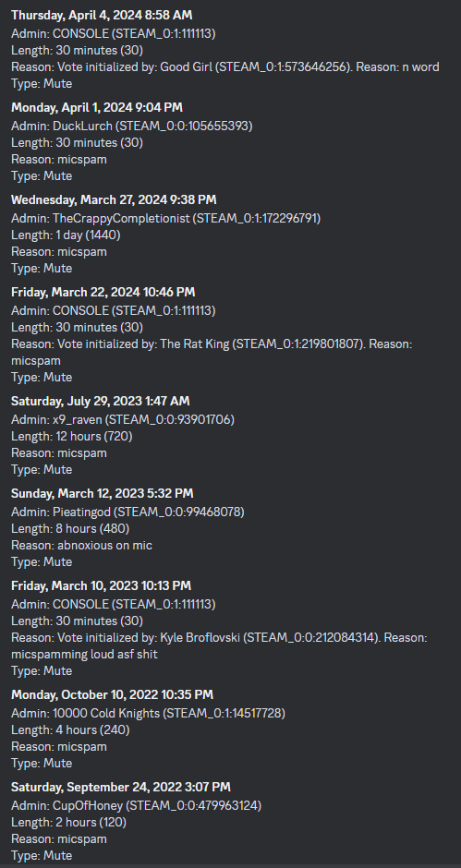Click the Wednesday, March 27, 2024 header
This screenshot has width=461, height=868.
click(114, 199)
